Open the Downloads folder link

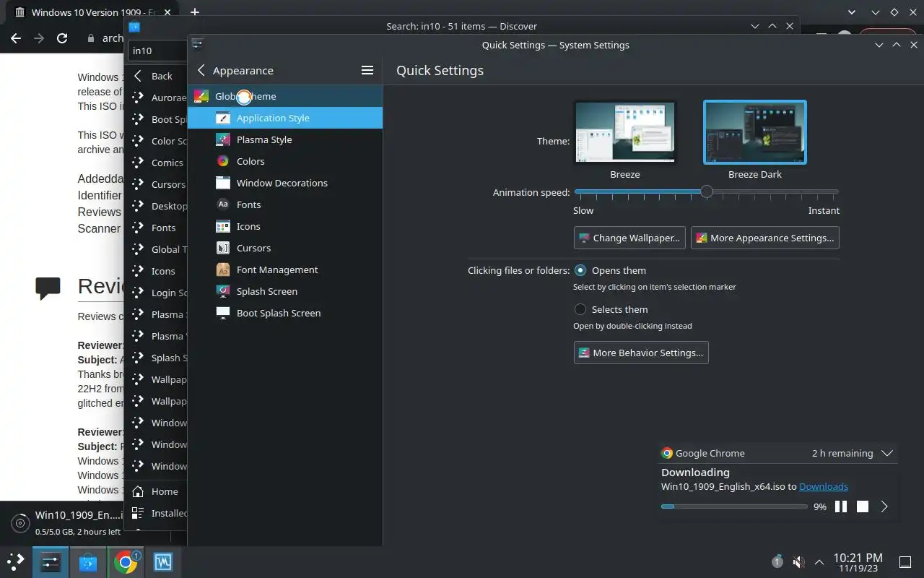click(824, 487)
